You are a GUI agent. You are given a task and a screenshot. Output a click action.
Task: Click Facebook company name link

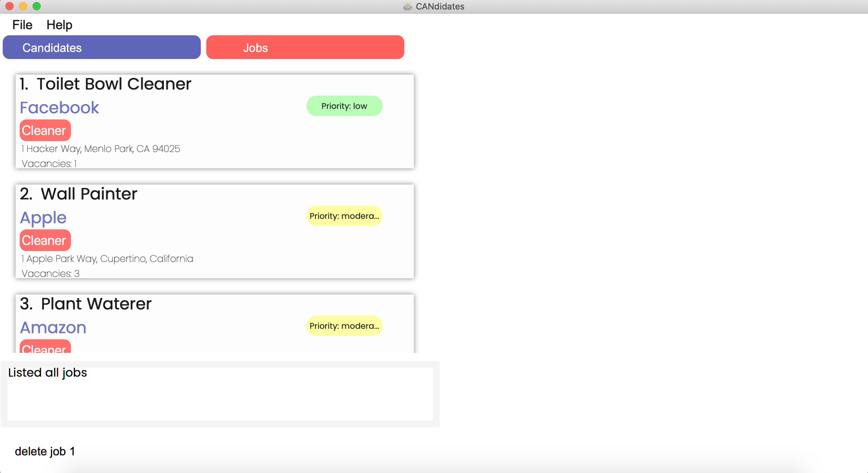(x=59, y=107)
